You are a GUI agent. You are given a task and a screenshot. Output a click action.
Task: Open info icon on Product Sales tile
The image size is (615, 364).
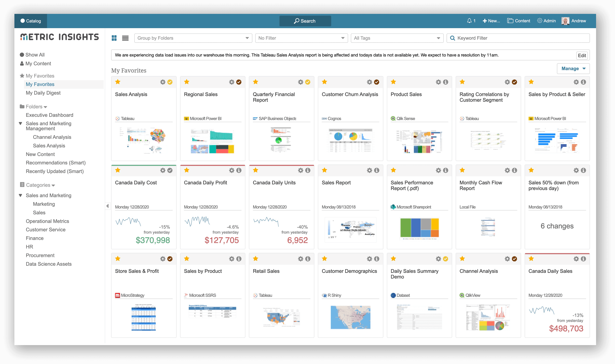pos(446,82)
